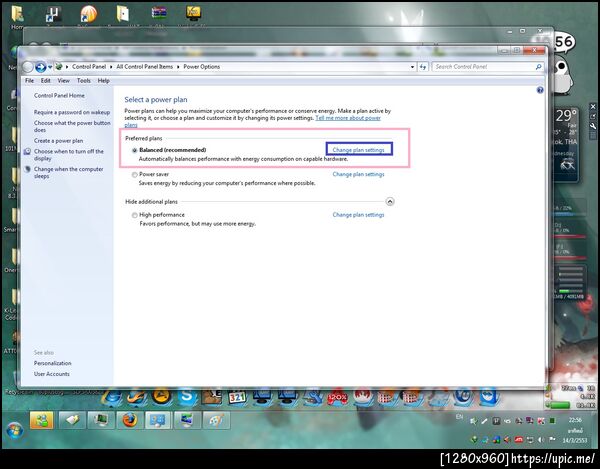The height and width of the screenshot is (469, 600).
Task: Click Create a power plan
Action: point(58,141)
